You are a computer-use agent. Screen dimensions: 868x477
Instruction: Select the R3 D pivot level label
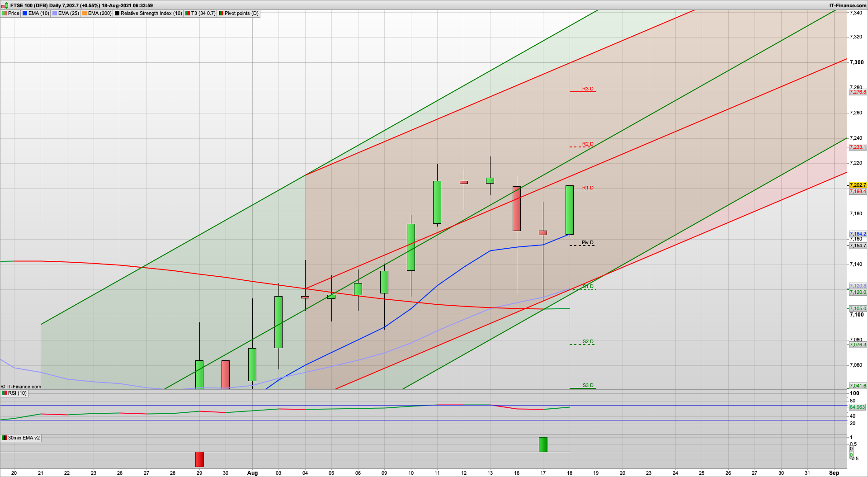588,89
